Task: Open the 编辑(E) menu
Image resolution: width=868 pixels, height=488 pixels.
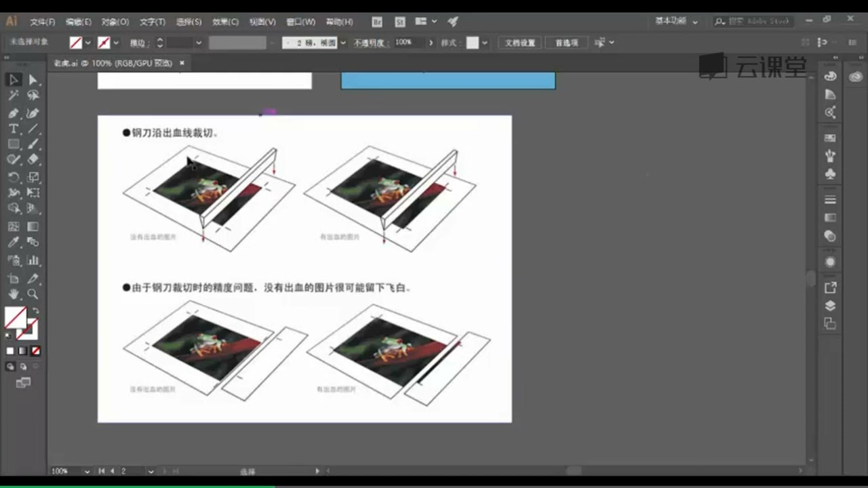Action: [79, 22]
